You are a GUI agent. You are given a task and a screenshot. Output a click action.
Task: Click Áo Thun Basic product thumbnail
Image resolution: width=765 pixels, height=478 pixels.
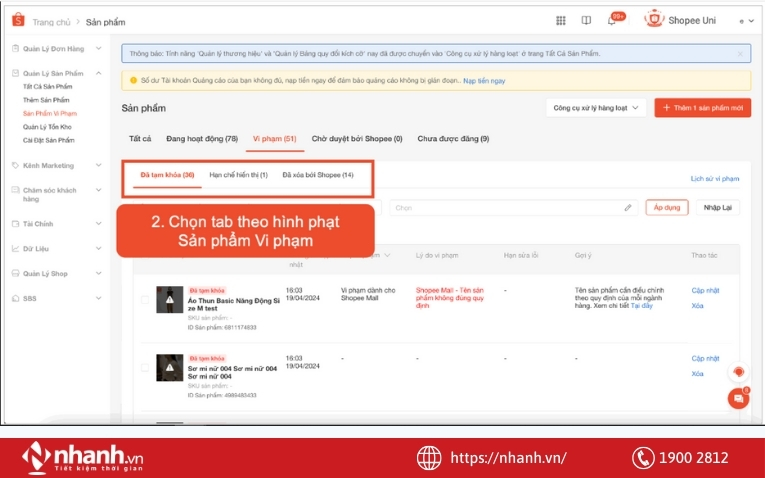pos(169,299)
